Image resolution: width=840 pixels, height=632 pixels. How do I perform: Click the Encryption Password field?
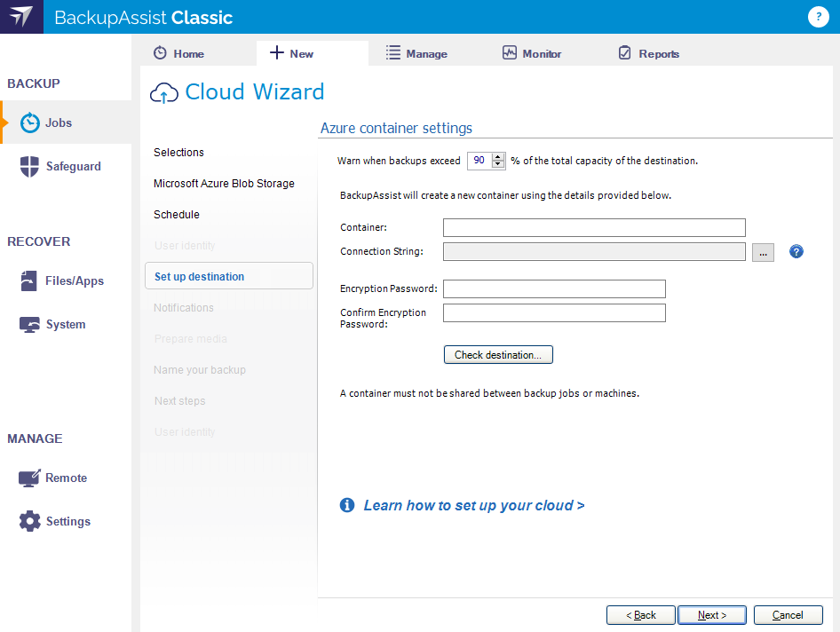click(x=554, y=288)
